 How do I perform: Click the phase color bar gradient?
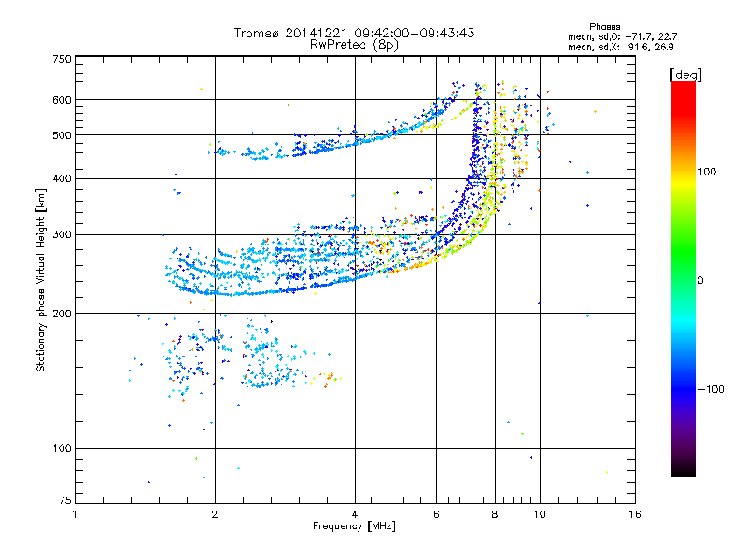click(x=684, y=278)
